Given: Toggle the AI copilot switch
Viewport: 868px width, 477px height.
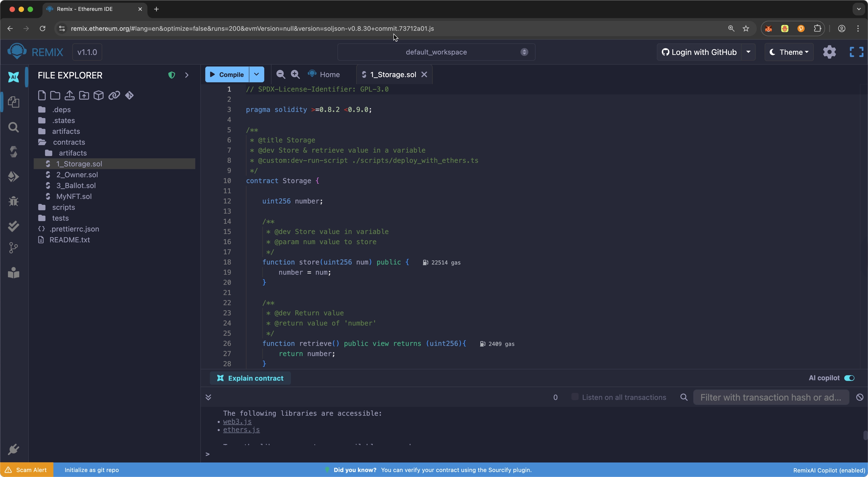Looking at the screenshot, I should pos(849,378).
